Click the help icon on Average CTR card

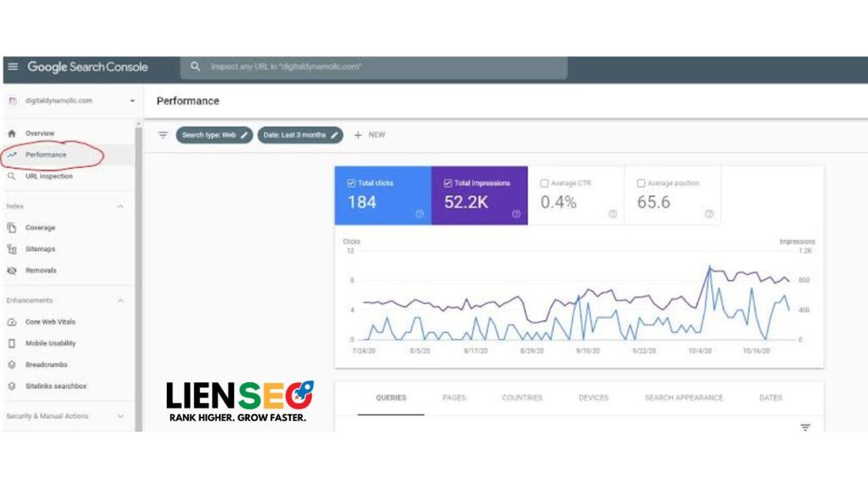(x=612, y=213)
